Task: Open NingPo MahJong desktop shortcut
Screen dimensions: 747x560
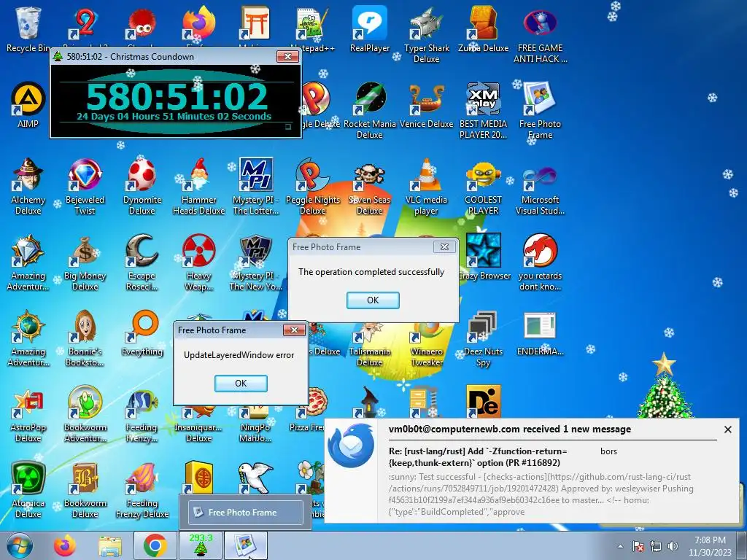Action: [x=256, y=424]
